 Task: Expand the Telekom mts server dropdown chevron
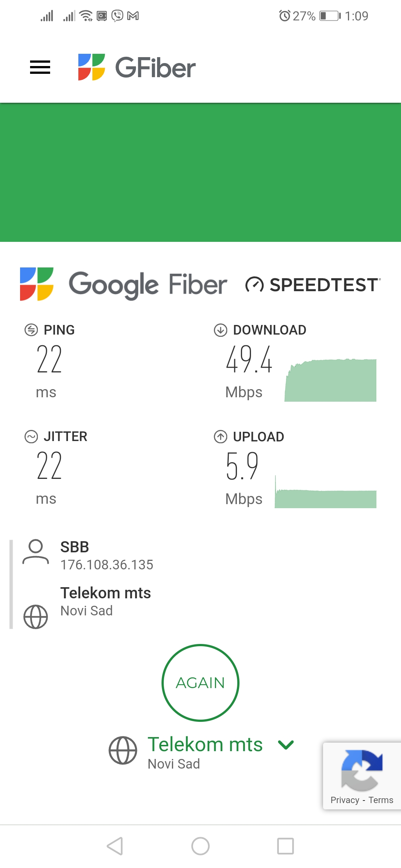286,744
